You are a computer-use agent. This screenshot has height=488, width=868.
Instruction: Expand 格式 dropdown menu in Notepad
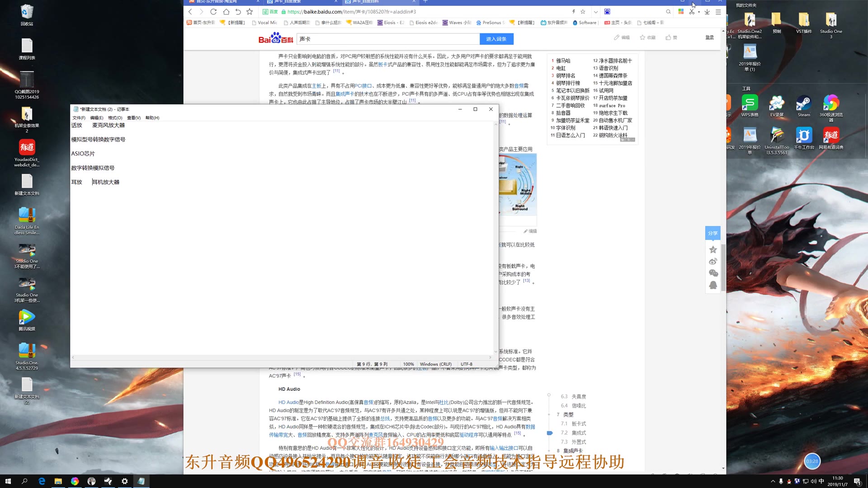tap(114, 117)
